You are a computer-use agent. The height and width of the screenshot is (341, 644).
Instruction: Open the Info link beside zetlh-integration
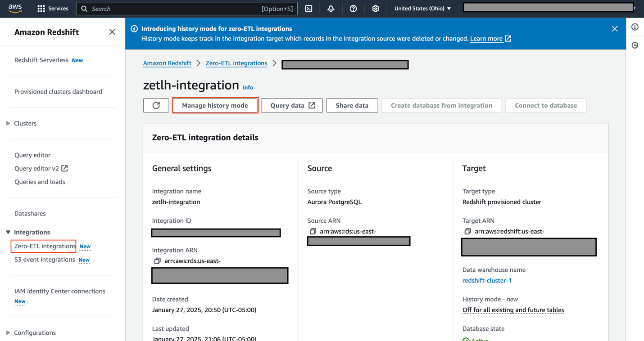click(x=248, y=87)
